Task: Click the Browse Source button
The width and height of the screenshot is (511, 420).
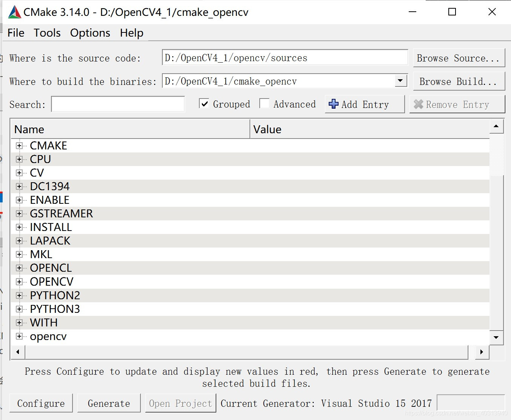Action: pos(459,58)
